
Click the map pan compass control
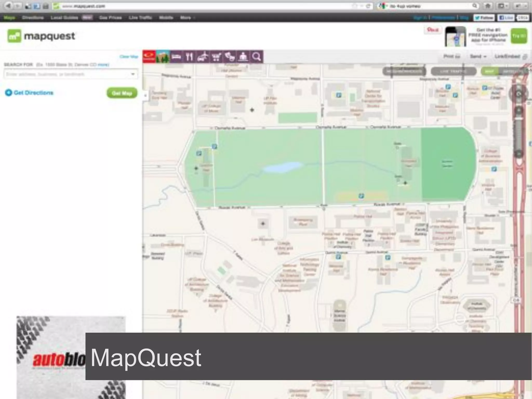(x=518, y=94)
